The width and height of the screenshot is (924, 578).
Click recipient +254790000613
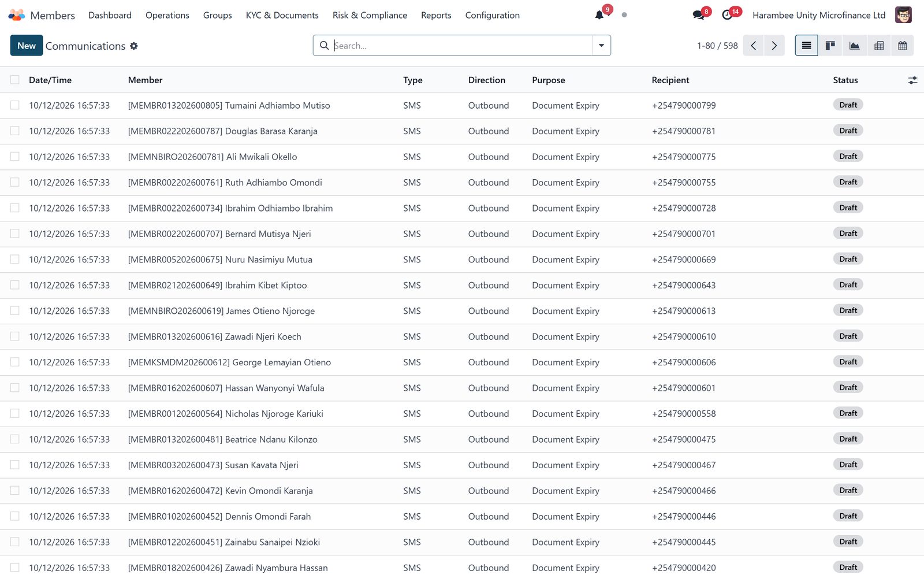pos(684,311)
